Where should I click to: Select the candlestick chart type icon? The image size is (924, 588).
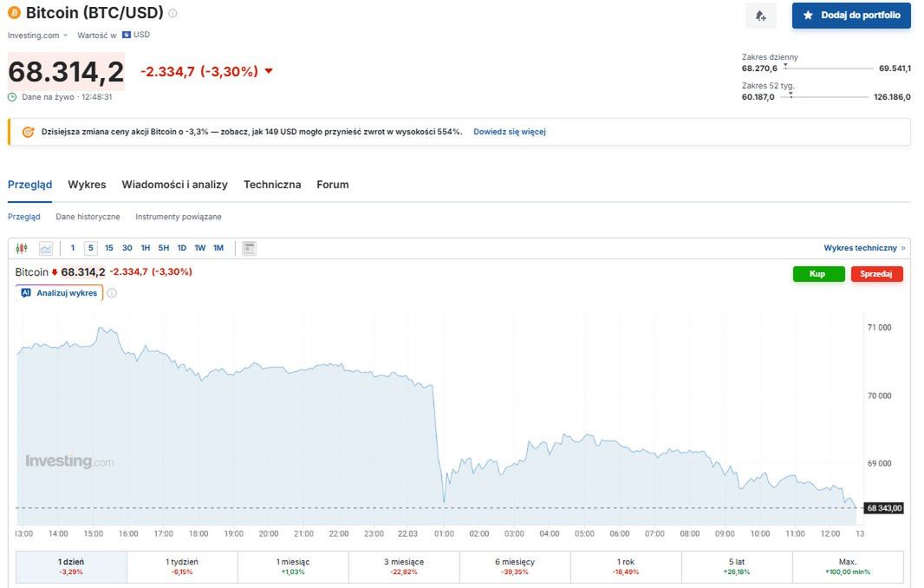pyautogui.click(x=21, y=247)
